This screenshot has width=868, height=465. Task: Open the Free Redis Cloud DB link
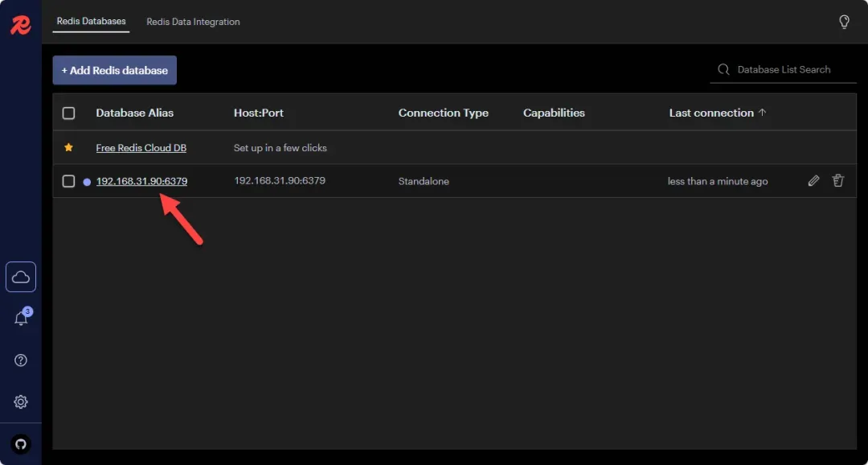(141, 148)
